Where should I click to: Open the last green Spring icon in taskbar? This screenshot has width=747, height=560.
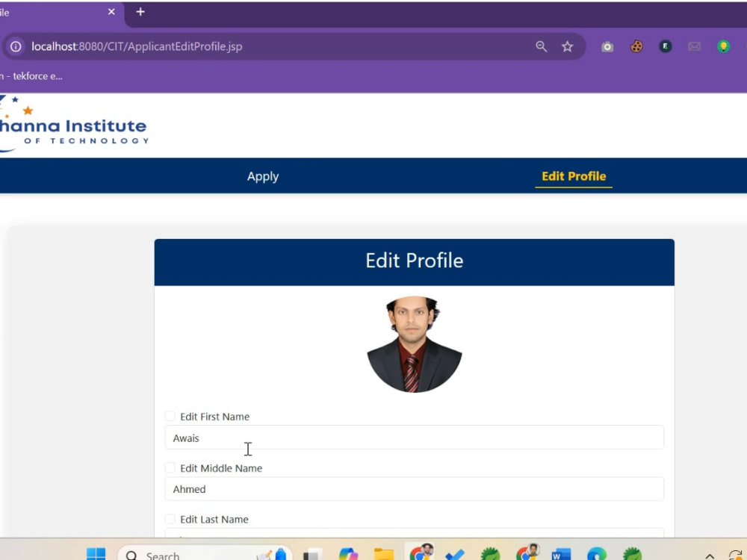pyautogui.click(x=632, y=554)
